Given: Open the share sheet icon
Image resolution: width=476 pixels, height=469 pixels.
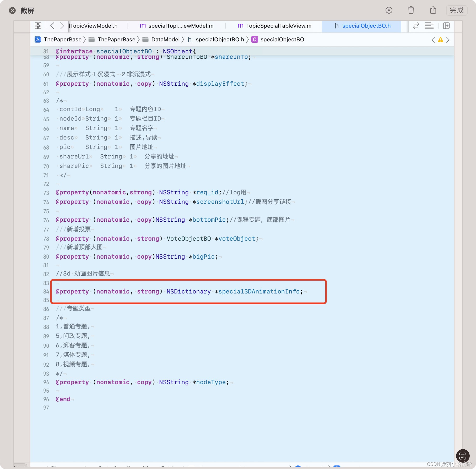Looking at the screenshot, I should click(x=433, y=10).
